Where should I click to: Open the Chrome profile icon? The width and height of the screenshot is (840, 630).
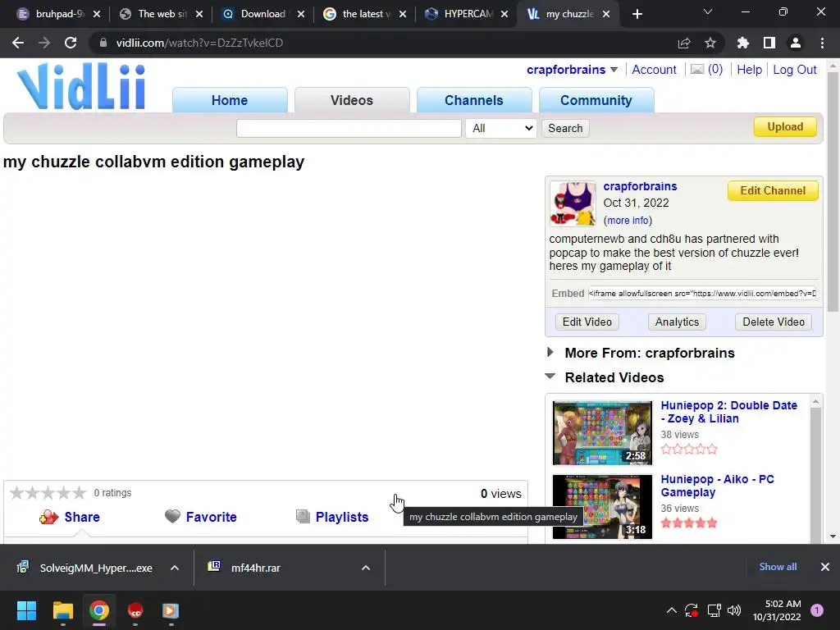click(796, 43)
